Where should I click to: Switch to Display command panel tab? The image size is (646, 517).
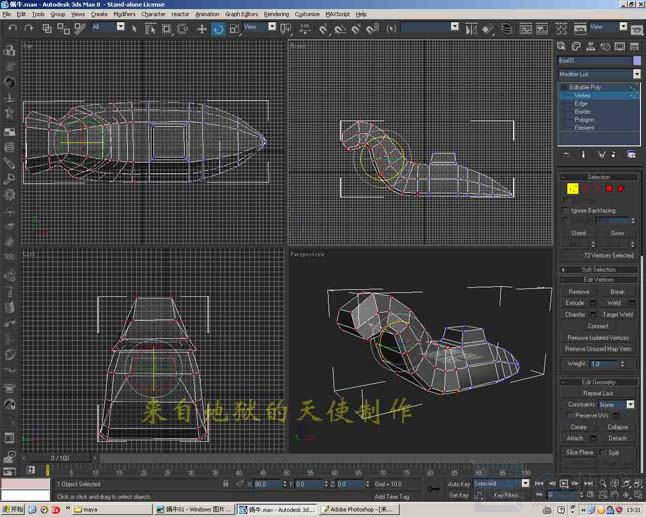pyautogui.click(x=620, y=47)
